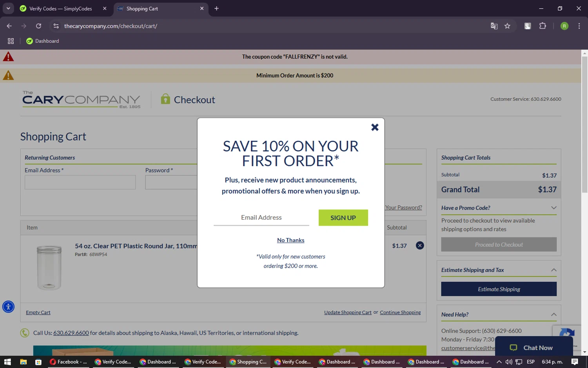The height and width of the screenshot is (368, 588).
Task: Open the Extensions puzzle icon
Action: (543, 26)
